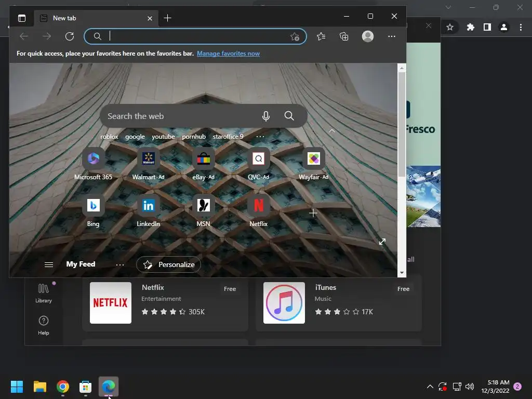Open Chrome profile icon
The width and height of the screenshot is (532, 399).
504,27
